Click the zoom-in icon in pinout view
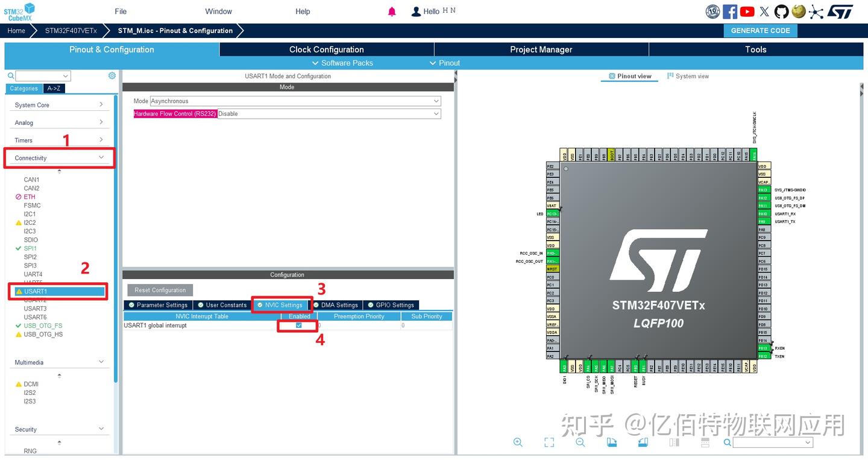The height and width of the screenshot is (460, 868). [518, 442]
